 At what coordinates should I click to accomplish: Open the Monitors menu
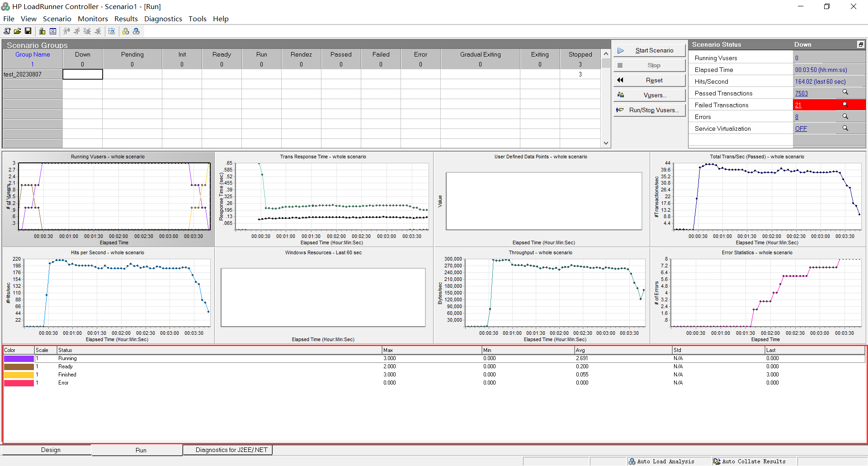pyautogui.click(x=93, y=19)
